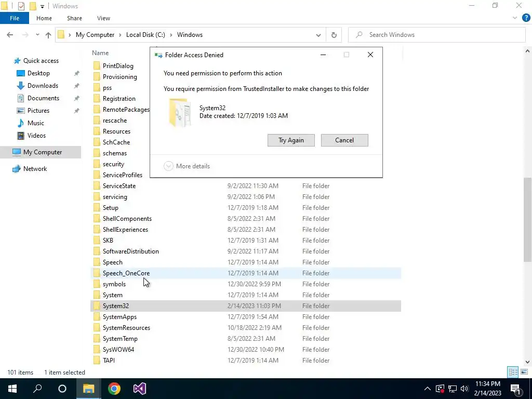The width and height of the screenshot is (532, 399).
Task: Click Local Disk (C:) breadcrumb
Action: point(145,35)
